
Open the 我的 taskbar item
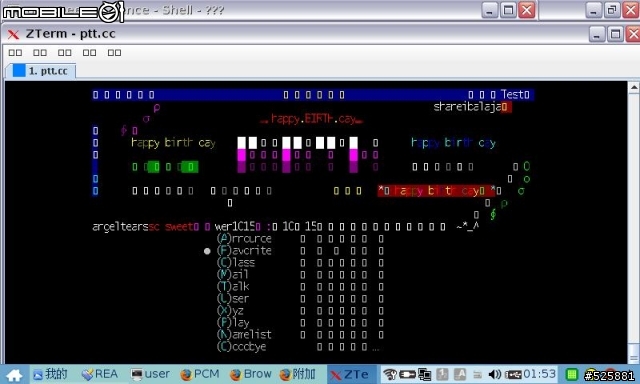click(x=51, y=374)
